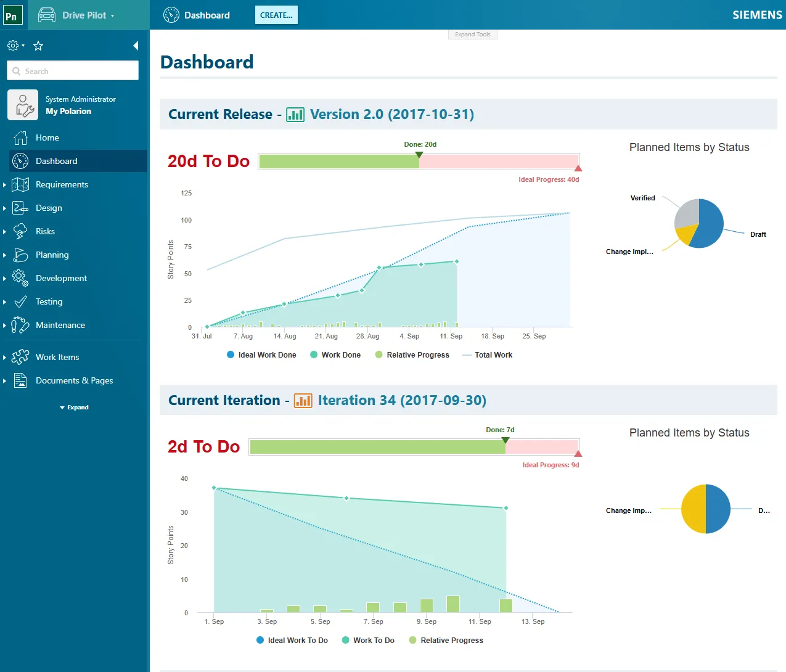Open the Version 2.0 release link
786x672 pixels.
point(393,115)
